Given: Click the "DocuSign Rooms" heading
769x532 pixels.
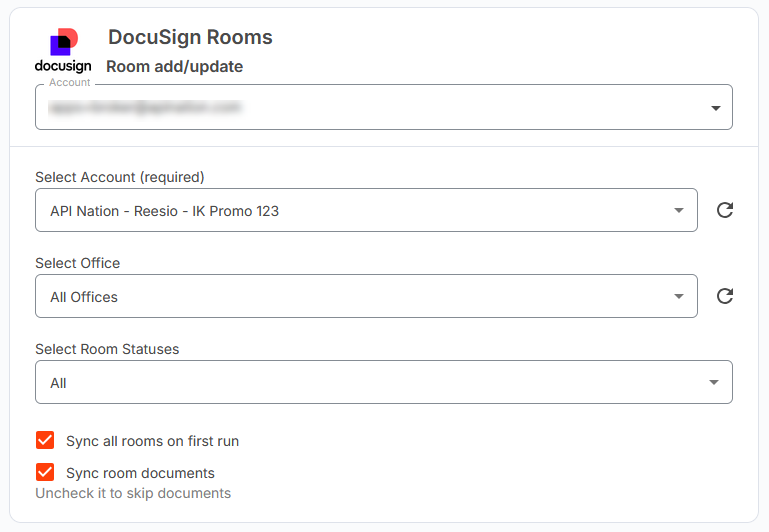Looking at the screenshot, I should [190, 38].
